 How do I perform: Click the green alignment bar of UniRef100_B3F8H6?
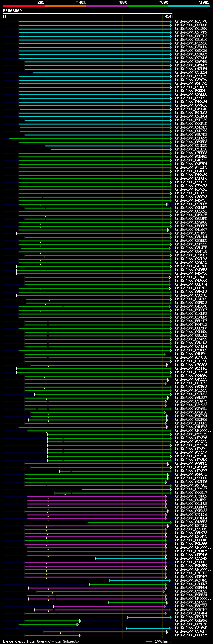coord(95,179)
